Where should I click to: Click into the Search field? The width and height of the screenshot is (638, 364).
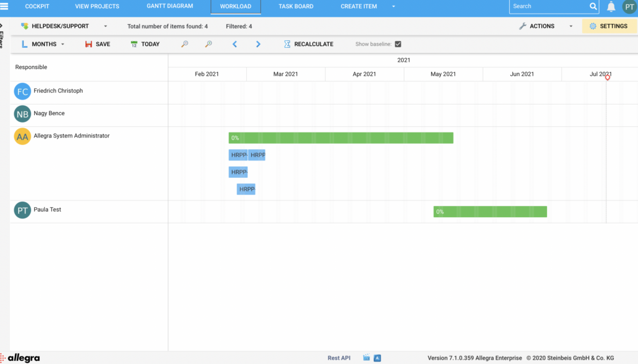548,6
